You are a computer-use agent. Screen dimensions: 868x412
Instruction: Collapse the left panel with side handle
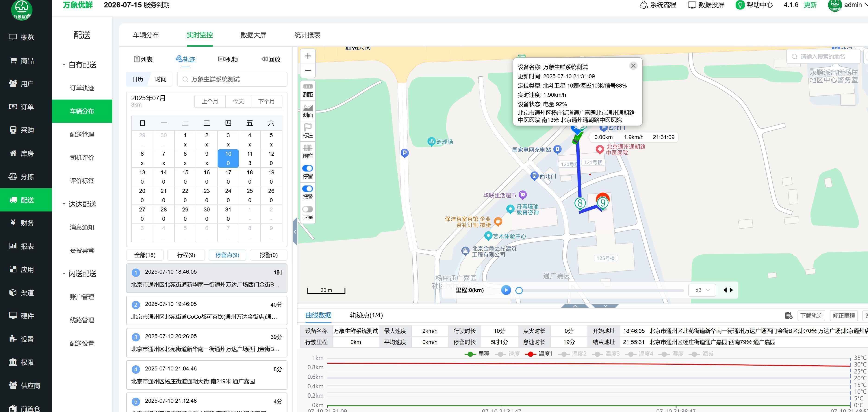click(295, 231)
